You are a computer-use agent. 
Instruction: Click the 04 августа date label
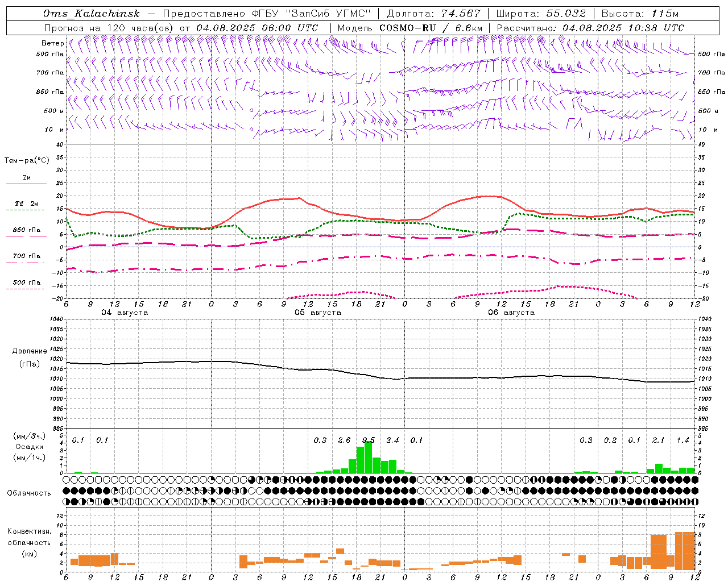tap(125, 313)
